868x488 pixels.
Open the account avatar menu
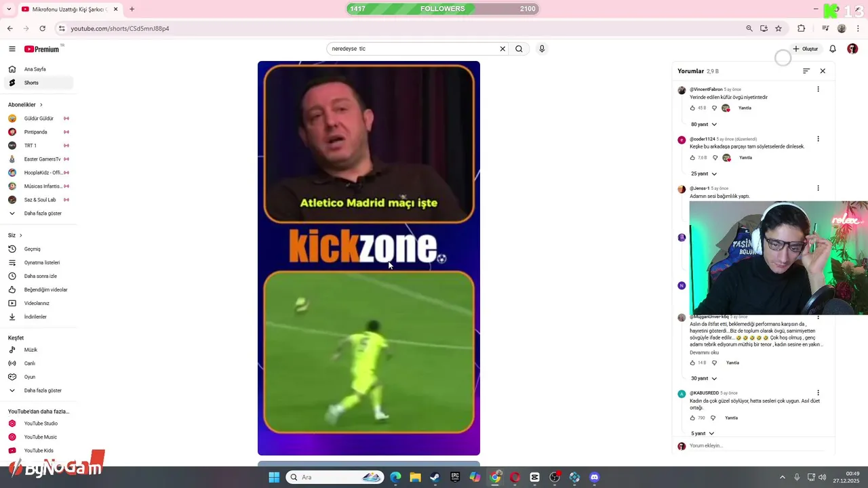pos(852,49)
